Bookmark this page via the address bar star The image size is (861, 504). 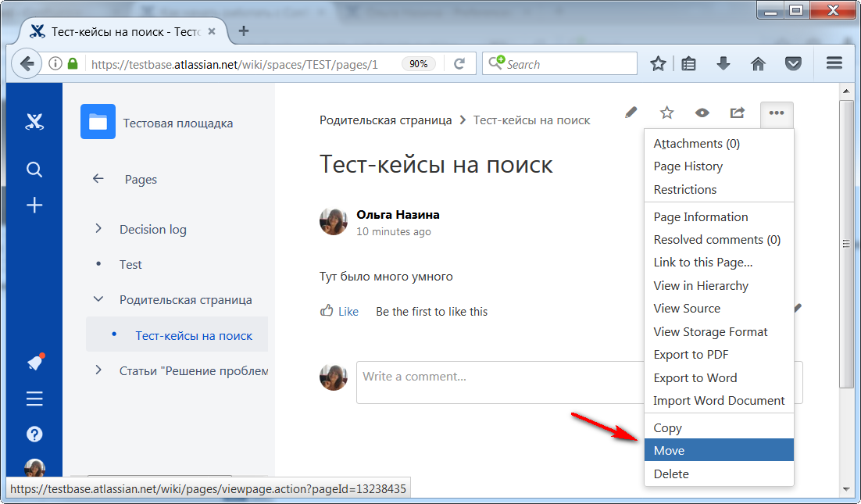[x=658, y=63]
